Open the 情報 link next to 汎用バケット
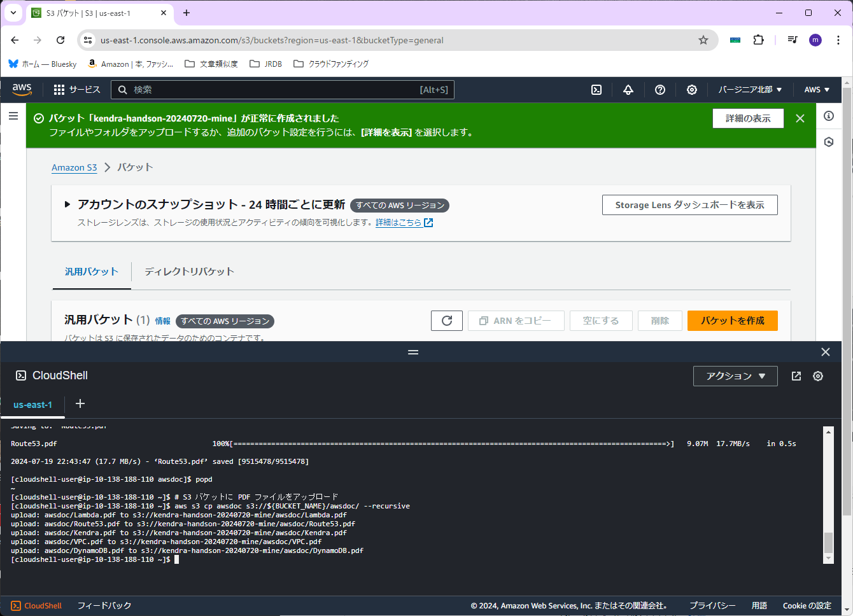The image size is (853, 616). click(163, 321)
